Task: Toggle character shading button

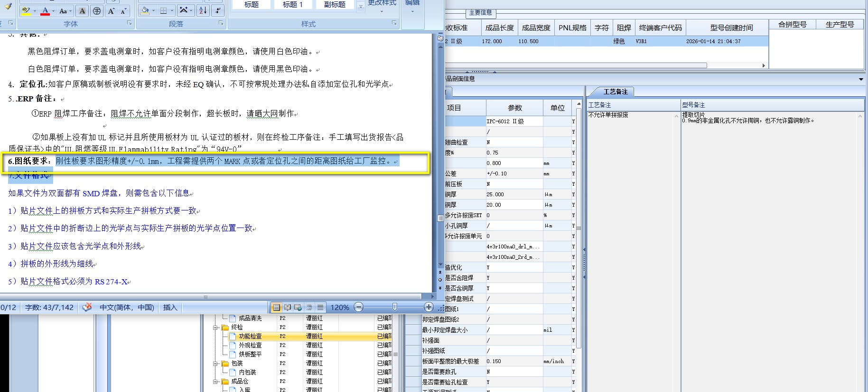Action: tap(83, 11)
